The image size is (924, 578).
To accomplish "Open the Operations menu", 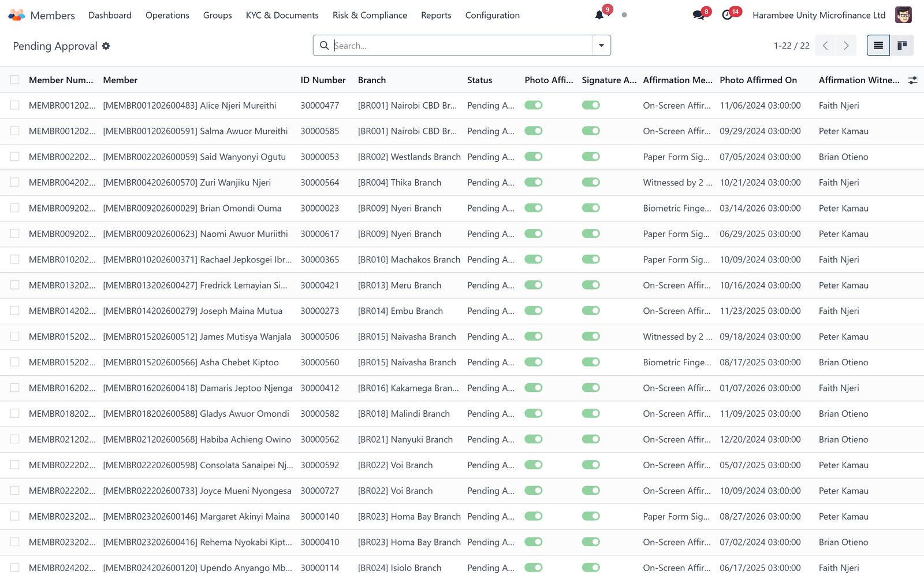I will tap(167, 15).
